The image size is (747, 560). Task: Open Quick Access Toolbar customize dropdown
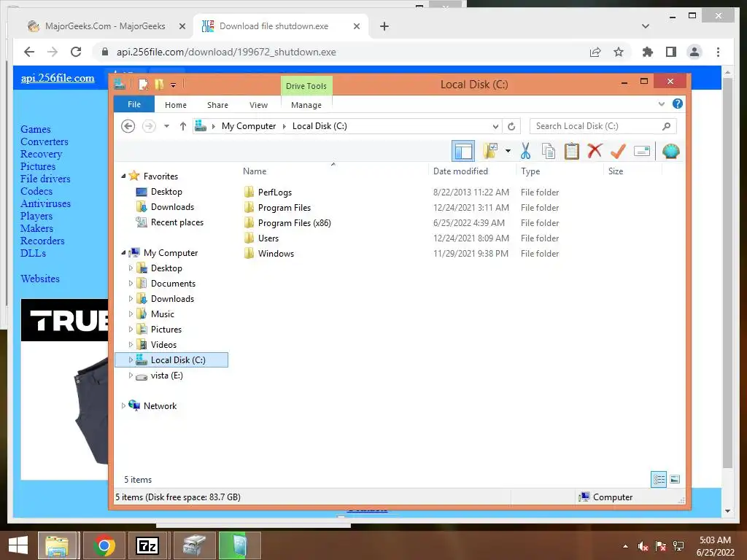[x=174, y=85]
